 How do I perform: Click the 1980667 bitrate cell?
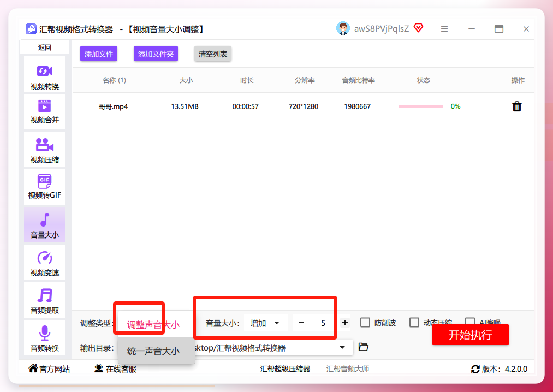(x=357, y=106)
